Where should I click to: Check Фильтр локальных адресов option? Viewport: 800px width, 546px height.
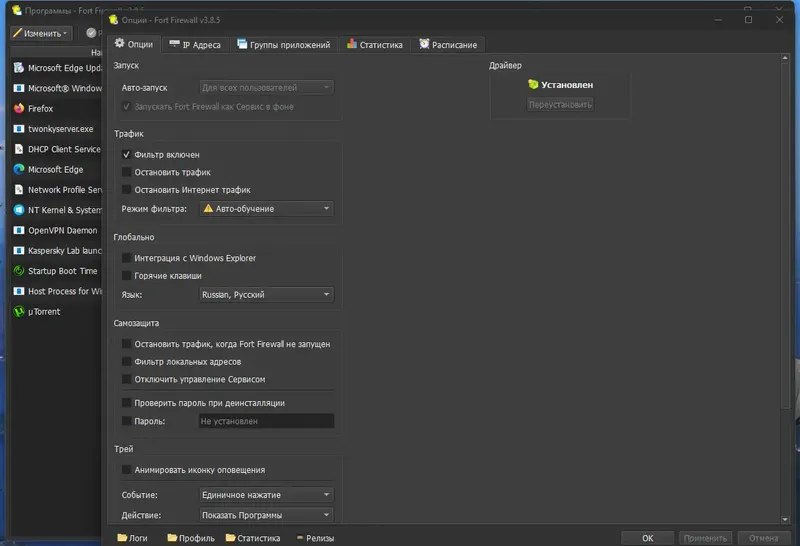click(126, 361)
